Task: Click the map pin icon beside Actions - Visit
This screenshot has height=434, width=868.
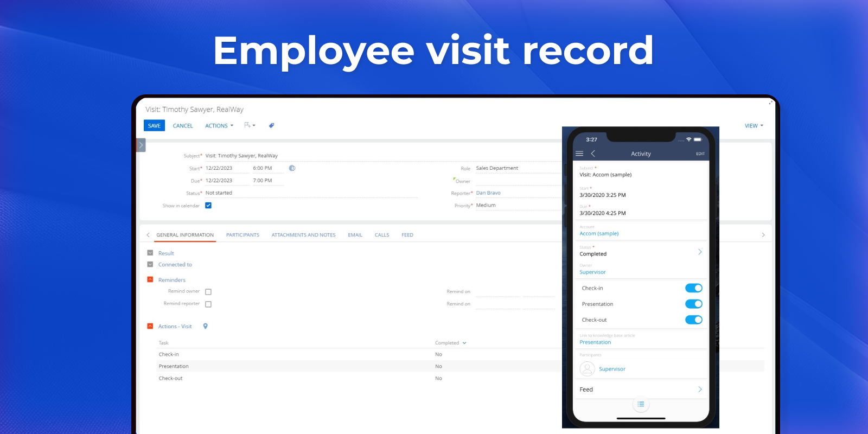Action: tap(205, 326)
